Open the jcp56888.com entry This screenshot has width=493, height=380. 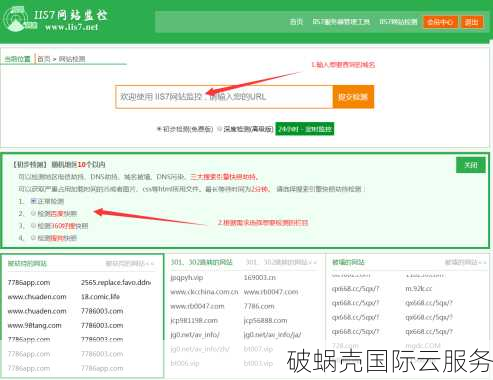pos(265,321)
